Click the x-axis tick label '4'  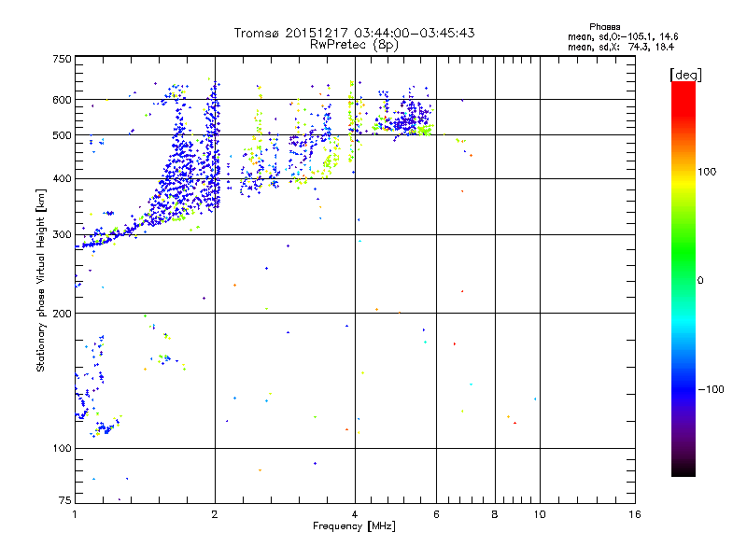pyautogui.click(x=355, y=514)
